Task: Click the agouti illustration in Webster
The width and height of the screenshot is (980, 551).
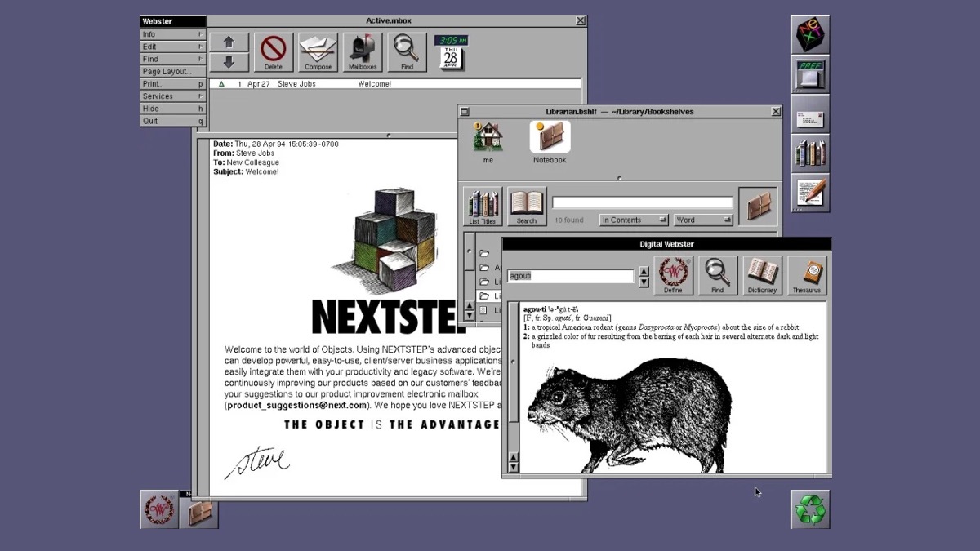Action: (629, 415)
